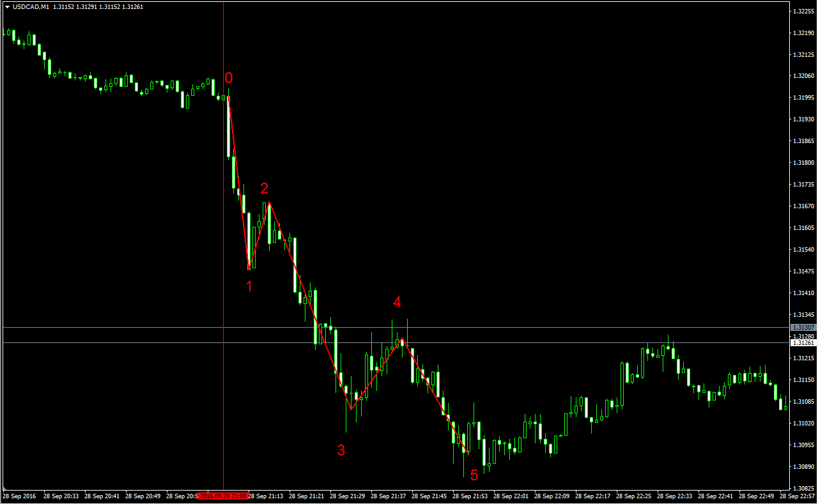
Task: Click price axis label 1.31605
Action: 803,228
